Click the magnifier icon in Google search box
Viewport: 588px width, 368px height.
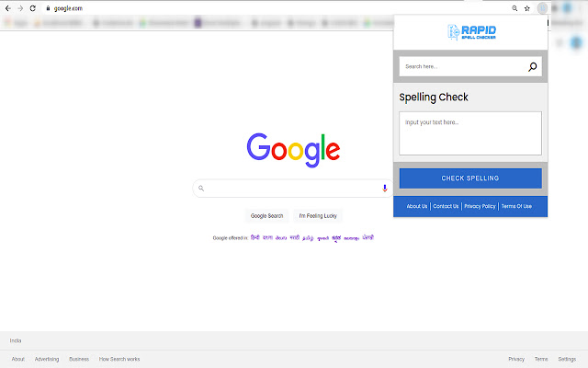(x=201, y=188)
